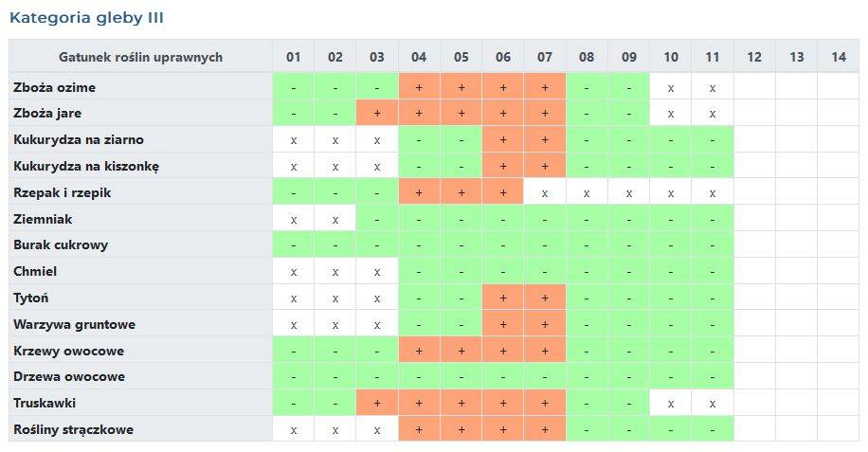Click '+' cell for Kukurydza na ziarno, column 06

503,140
